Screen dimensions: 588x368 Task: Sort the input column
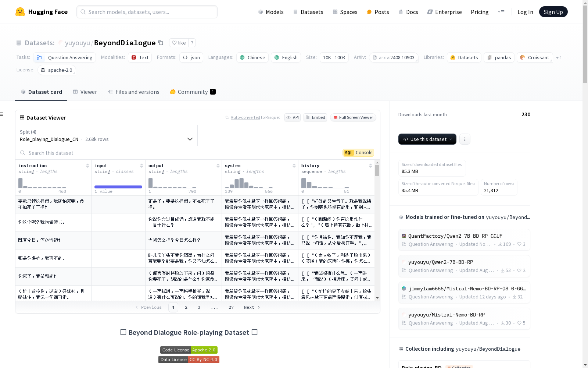click(x=141, y=166)
